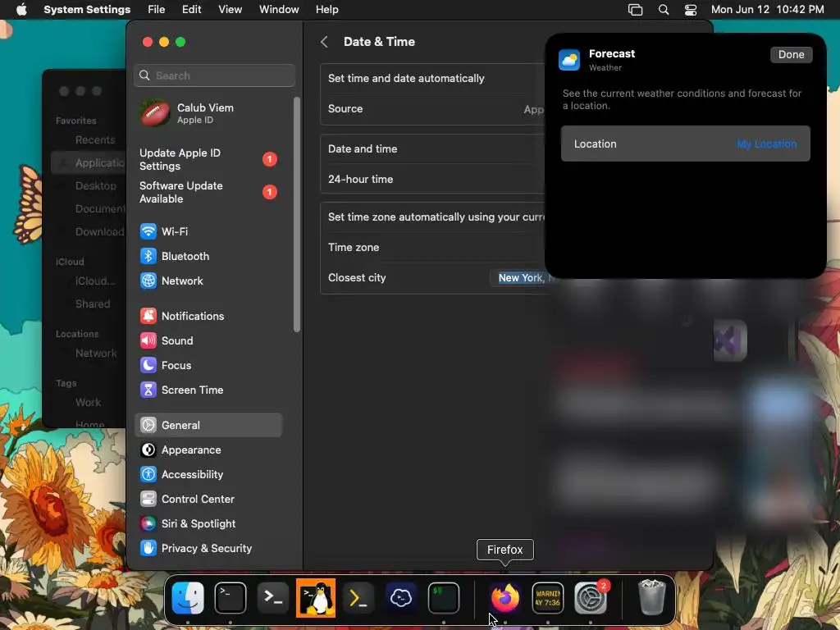Open Spotlight search in menu bar
Screen dimensions: 840x630
click(x=663, y=10)
